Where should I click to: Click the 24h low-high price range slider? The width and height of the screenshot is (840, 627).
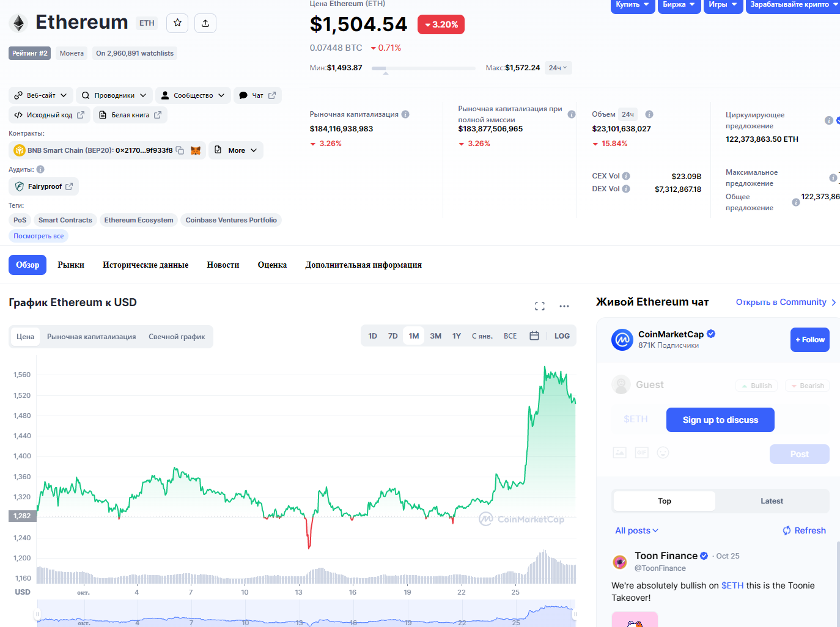[x=424, y=68]
